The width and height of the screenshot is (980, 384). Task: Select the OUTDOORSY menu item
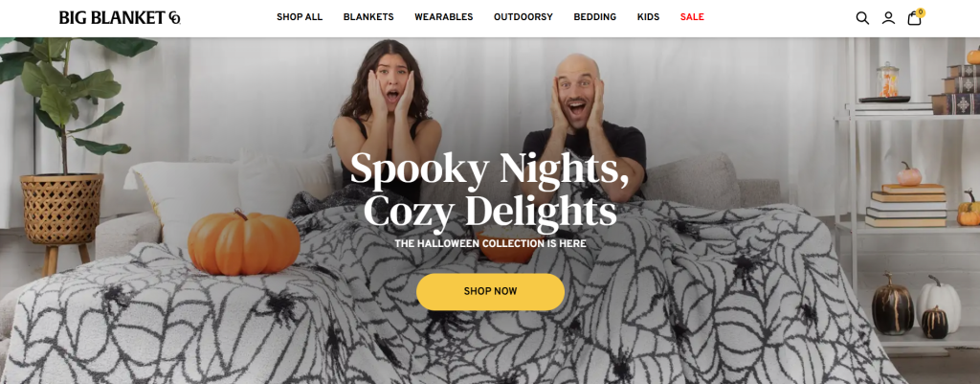[523, 17]
